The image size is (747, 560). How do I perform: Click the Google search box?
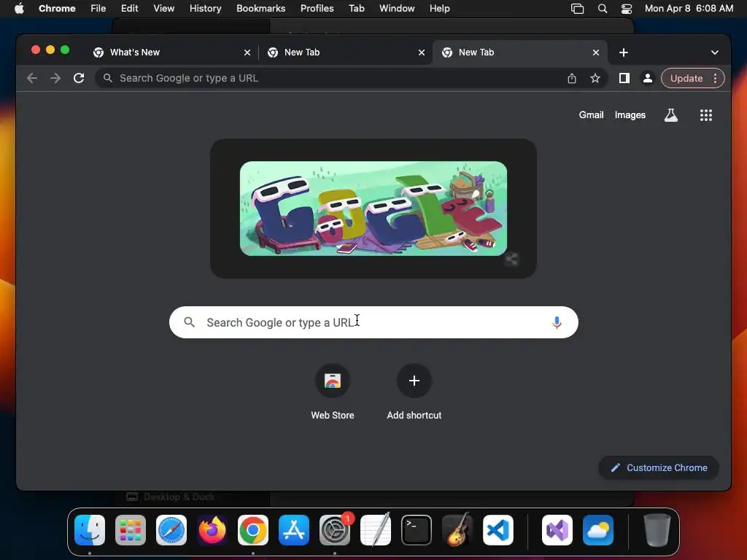pyautogui.click(x=373, y=322)
